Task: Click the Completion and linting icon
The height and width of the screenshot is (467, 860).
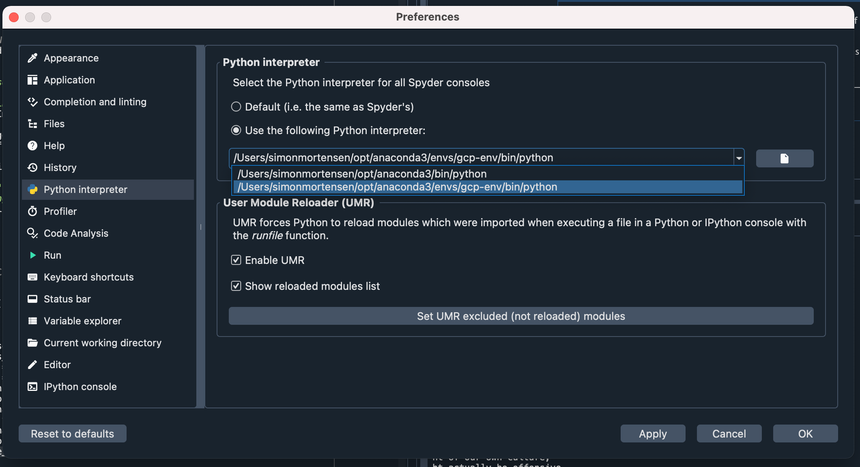Action: 33,102
